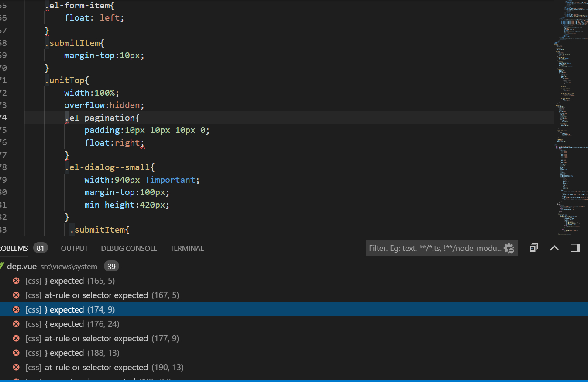The width and height of the screenshot is (588, 382).
Task: Toggle excluded files filter gear icon
Action: 509,248
